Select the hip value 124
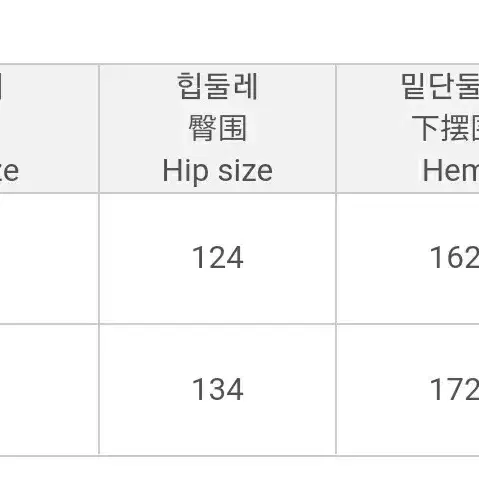Viewport: 479px width, 479px height. tap(217, 258)
